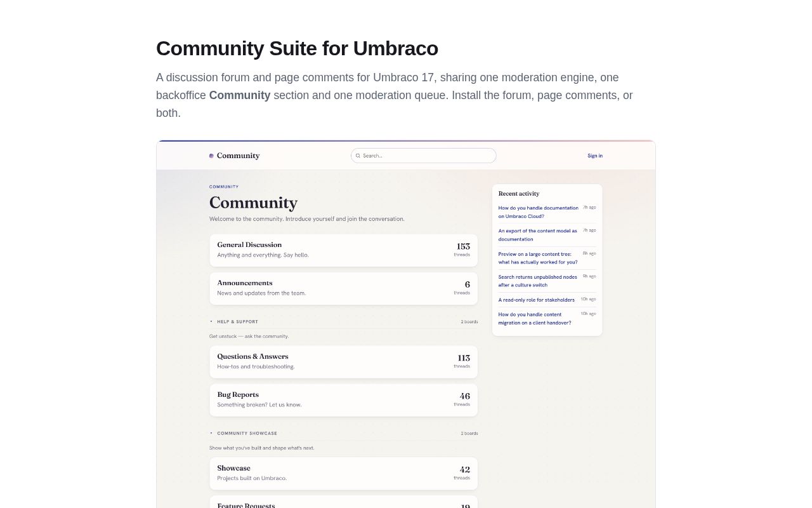Screen dimensions: 812x508
Task: Open the General Discussion board
Action: coord(343,250)
